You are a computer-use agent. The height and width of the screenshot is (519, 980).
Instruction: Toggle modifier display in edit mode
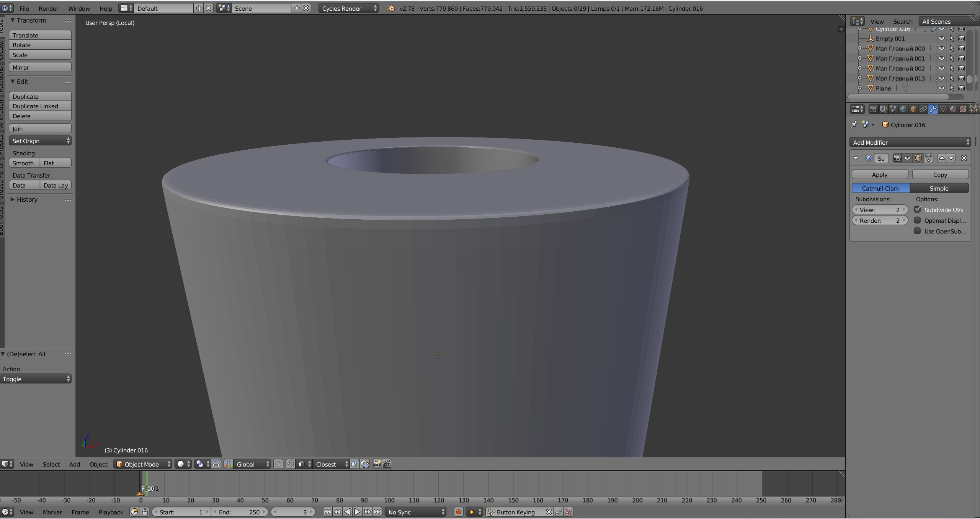(918, 158)
